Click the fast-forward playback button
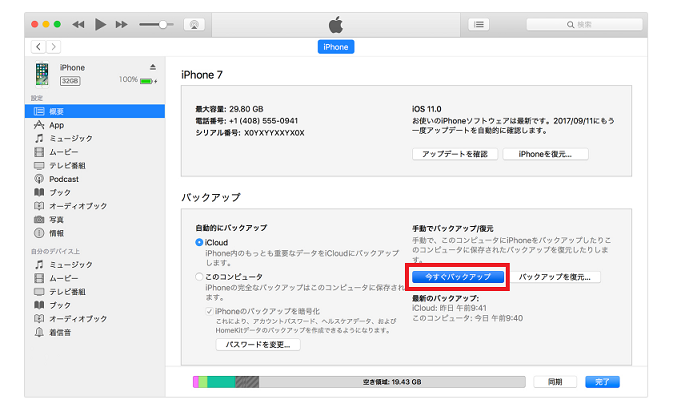The height and width of the screenshot is (408, 677). [x=121, y=25]
